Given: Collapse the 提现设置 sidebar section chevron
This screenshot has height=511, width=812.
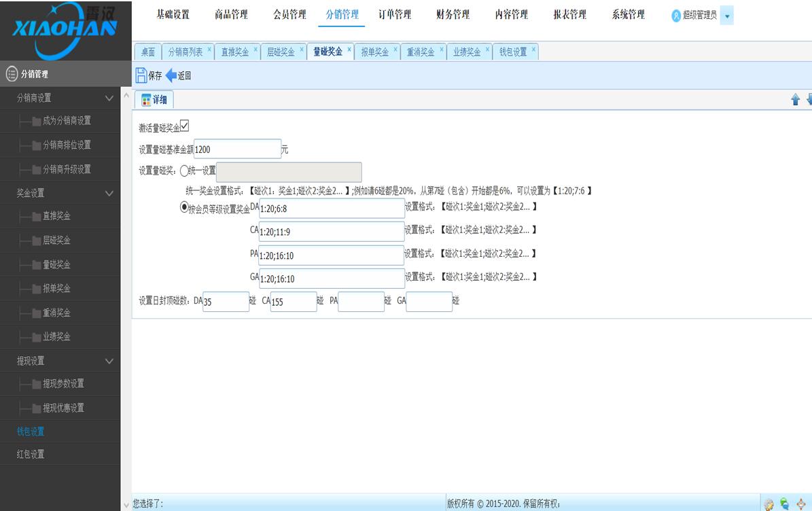Looking at the screenshot, I should 109,361.
